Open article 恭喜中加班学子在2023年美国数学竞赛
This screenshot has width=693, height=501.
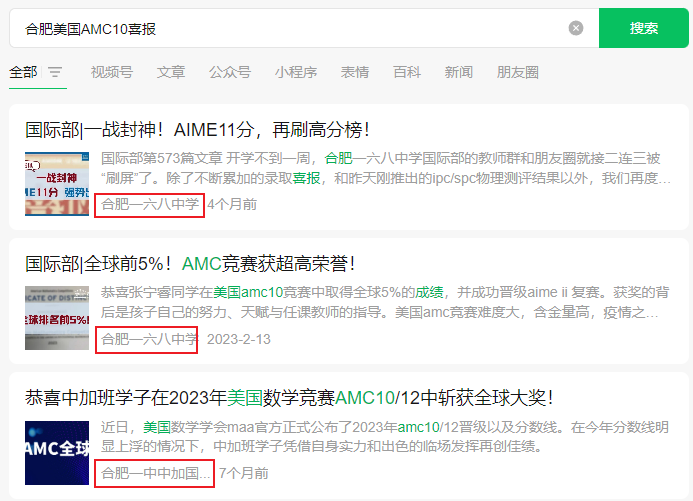point(289,398)
